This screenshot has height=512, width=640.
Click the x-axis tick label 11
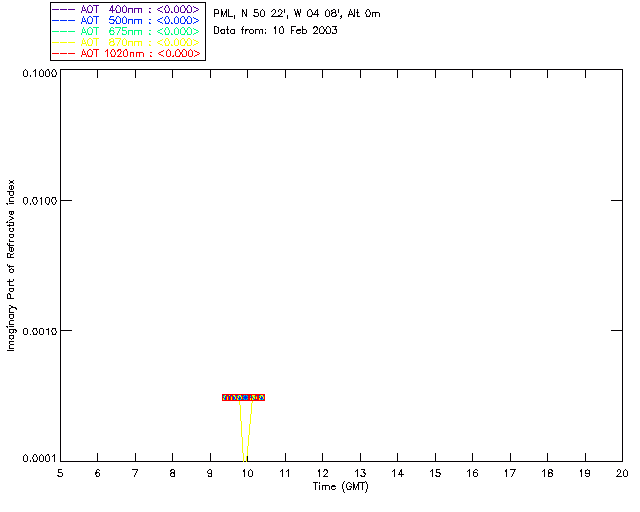click(285, 473)
